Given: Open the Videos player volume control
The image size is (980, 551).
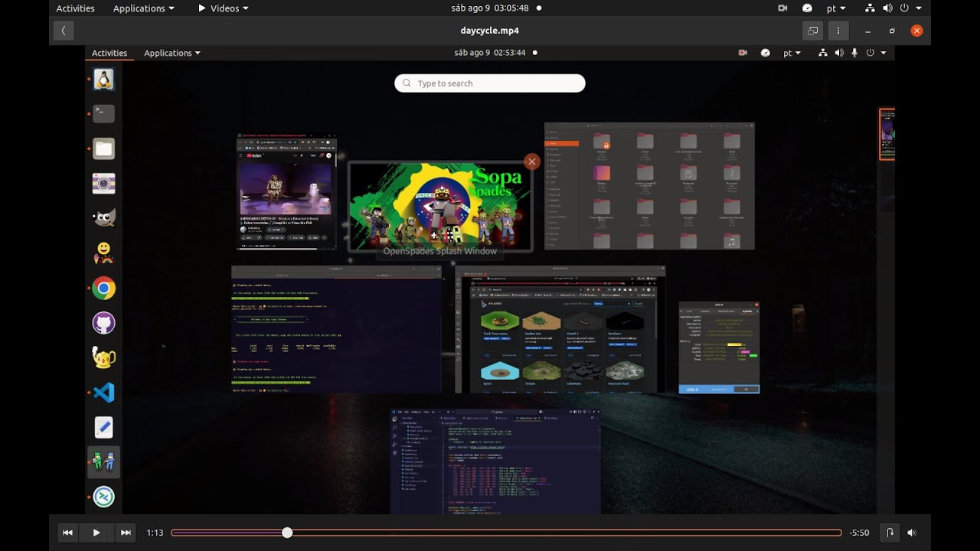Looking at the screenshot, I should coord(912,533).
